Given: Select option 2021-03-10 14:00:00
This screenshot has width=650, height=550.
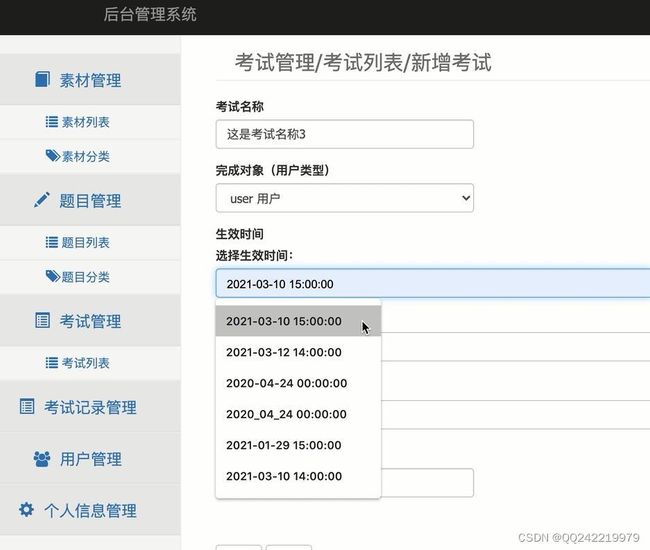Looking at the screenshot, I should (298, 476).
